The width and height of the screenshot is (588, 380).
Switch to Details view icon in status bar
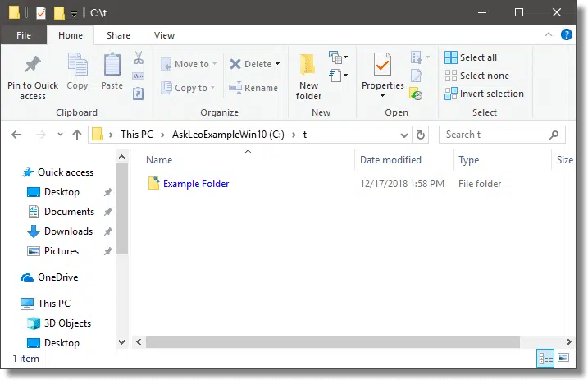click(545, 358)
